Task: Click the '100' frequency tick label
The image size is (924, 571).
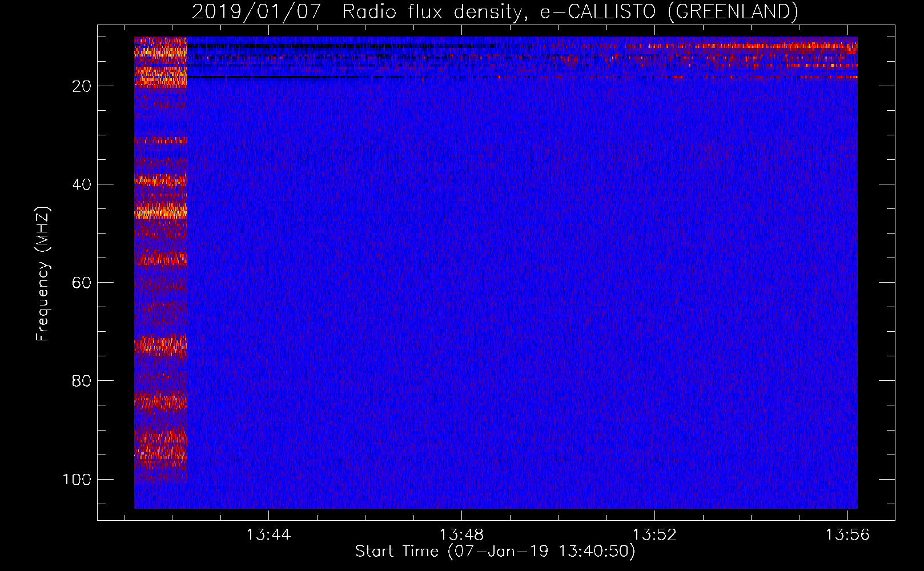Action: 77,479
